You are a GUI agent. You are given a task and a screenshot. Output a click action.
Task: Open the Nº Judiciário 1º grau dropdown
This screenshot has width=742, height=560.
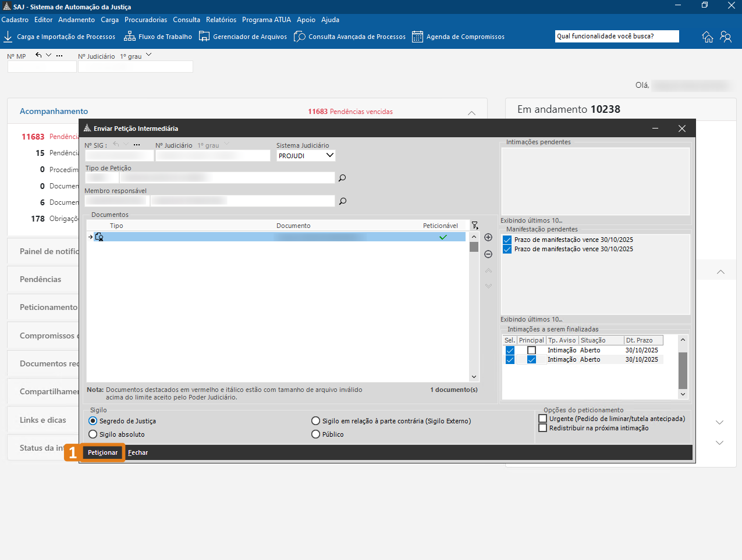coord(148,56)
